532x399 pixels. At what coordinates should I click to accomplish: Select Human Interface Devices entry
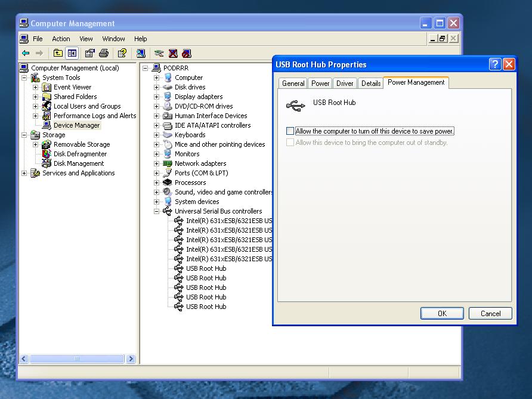tap(211, 116)
